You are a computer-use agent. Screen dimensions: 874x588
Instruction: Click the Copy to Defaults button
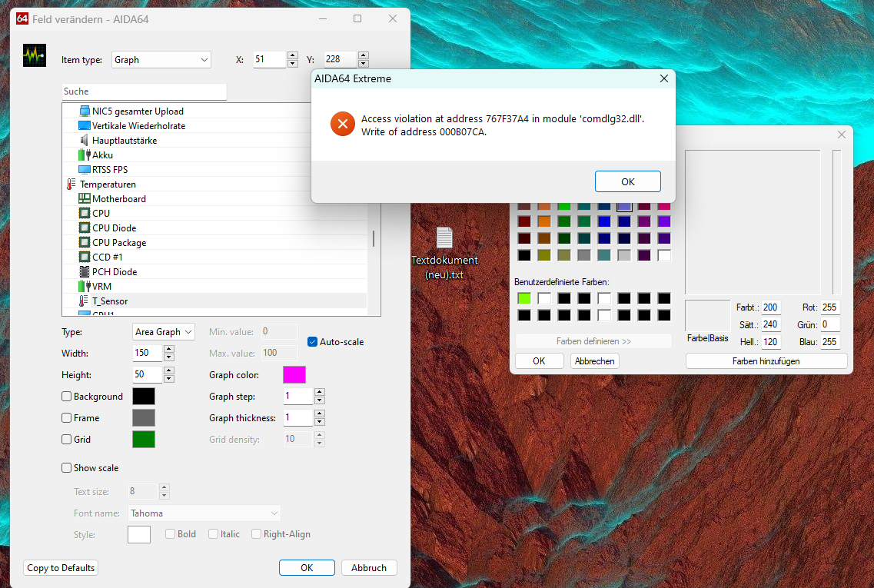pyautogui.click(x=61, y=567)
